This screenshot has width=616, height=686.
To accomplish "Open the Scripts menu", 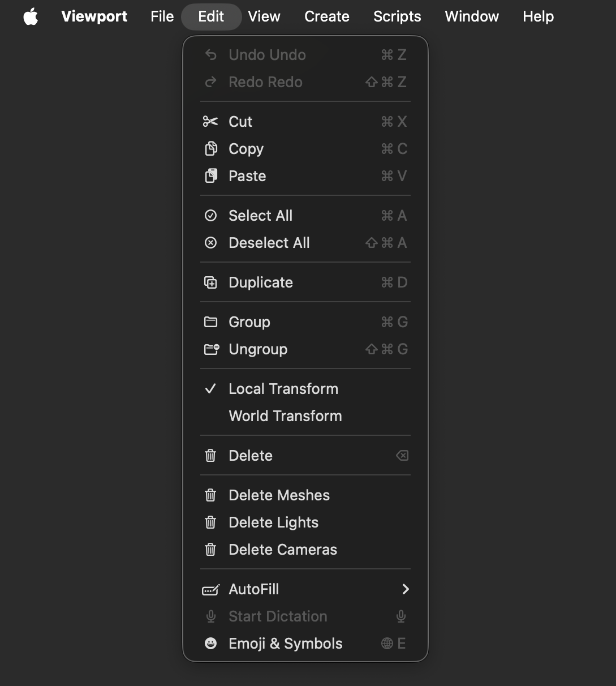I will [x=397, y=16].
